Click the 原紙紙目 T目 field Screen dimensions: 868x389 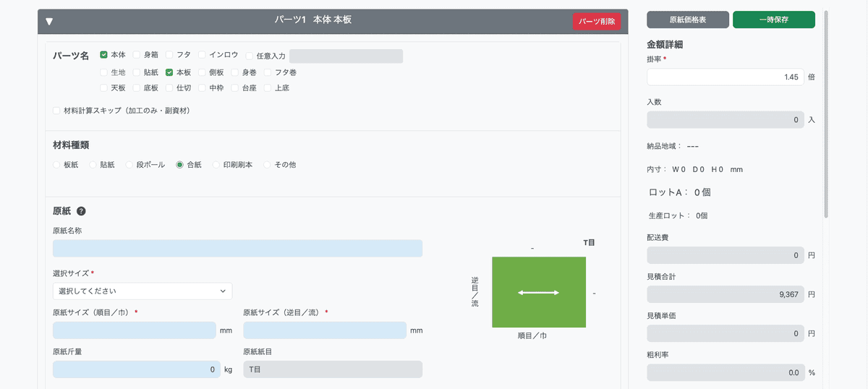click(333, 369)
